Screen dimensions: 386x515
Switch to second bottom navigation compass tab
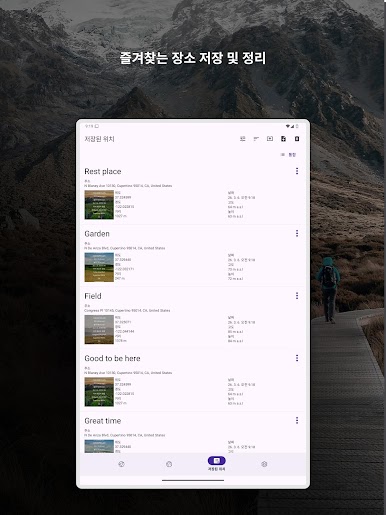[x=169, y=464]
